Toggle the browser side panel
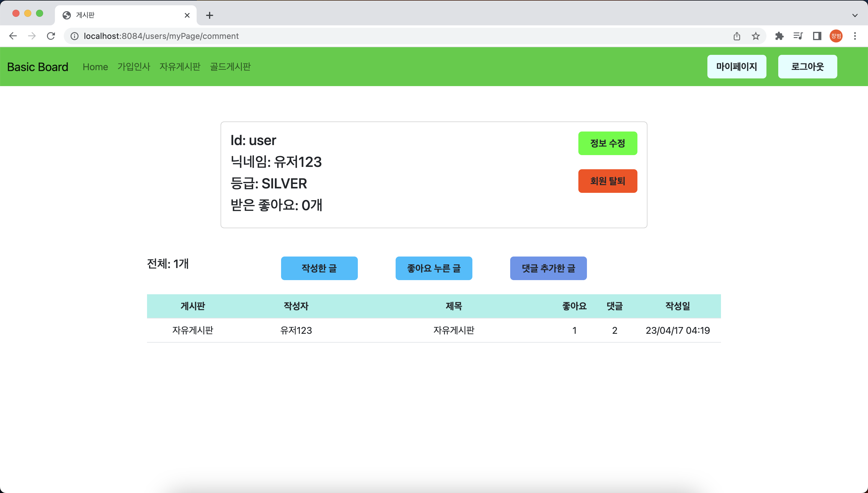 817,36
